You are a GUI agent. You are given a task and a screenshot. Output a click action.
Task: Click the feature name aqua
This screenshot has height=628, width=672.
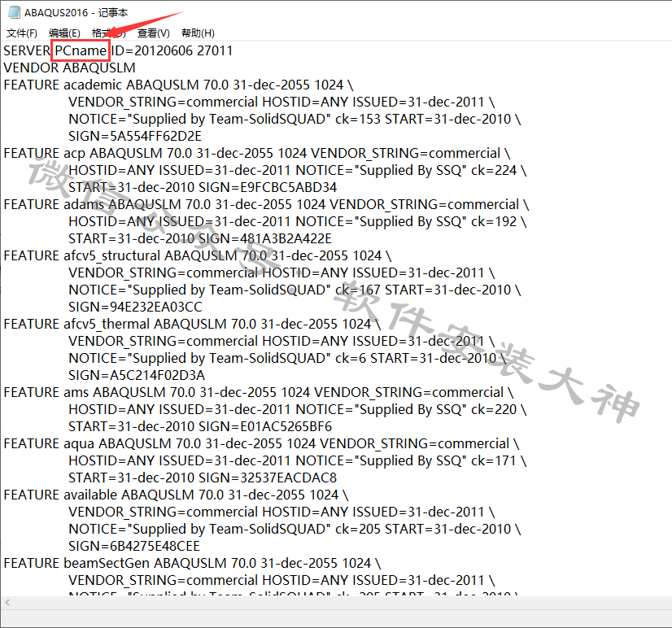pos(79,443)
